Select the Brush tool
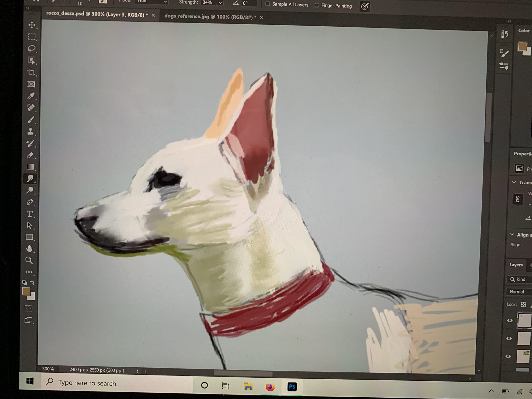This screenshot has height=399, width=532. click(x=30, y=120)
